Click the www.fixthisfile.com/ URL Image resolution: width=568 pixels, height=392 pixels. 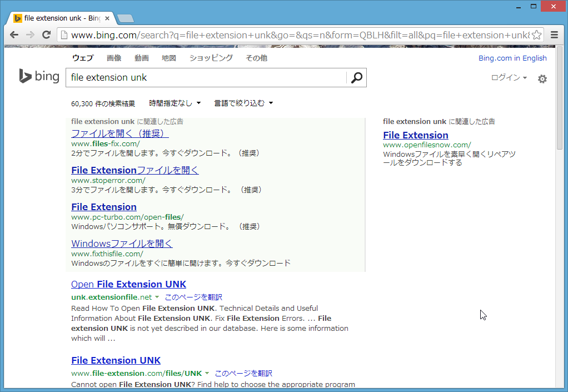107,254
